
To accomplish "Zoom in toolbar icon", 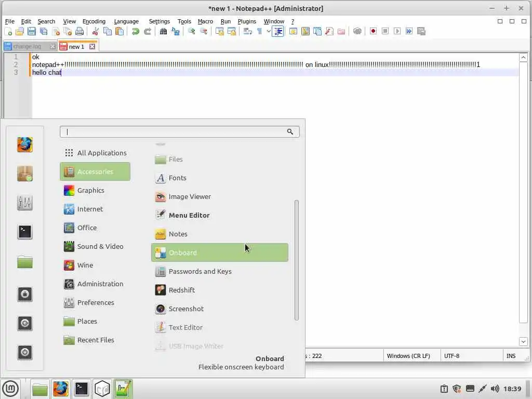I will coord(191,32).
